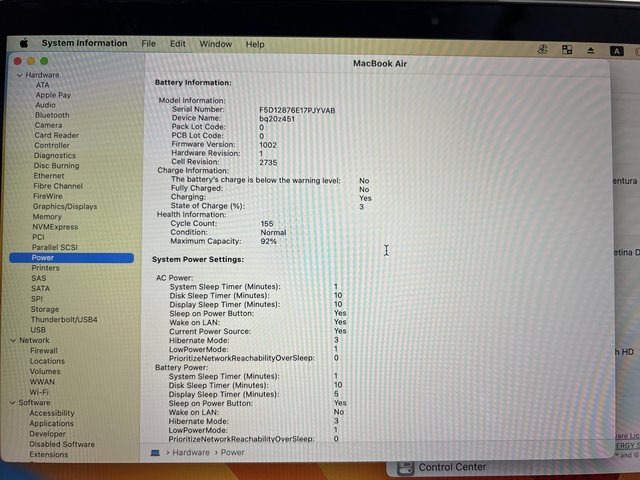Viewport: 640px width, 480px height.
Task: Select Locations under Network
Action: click(x=47, y=361)
